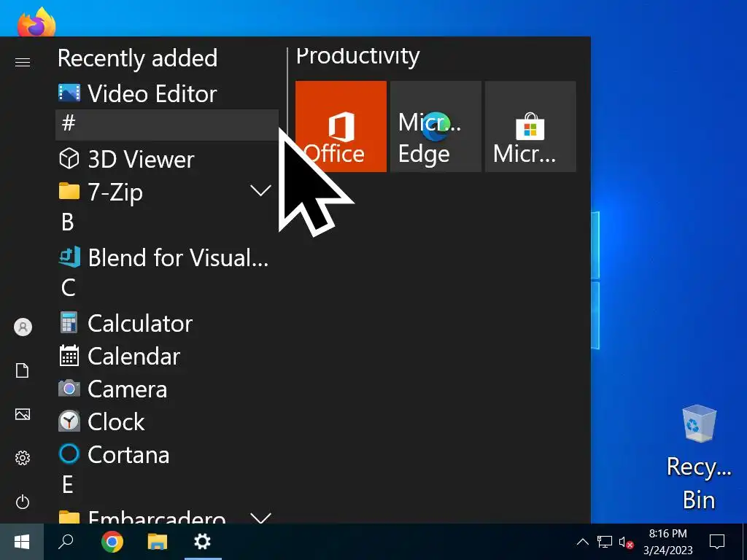
Task: Click the Productivity group title
Action: [357, 57]
